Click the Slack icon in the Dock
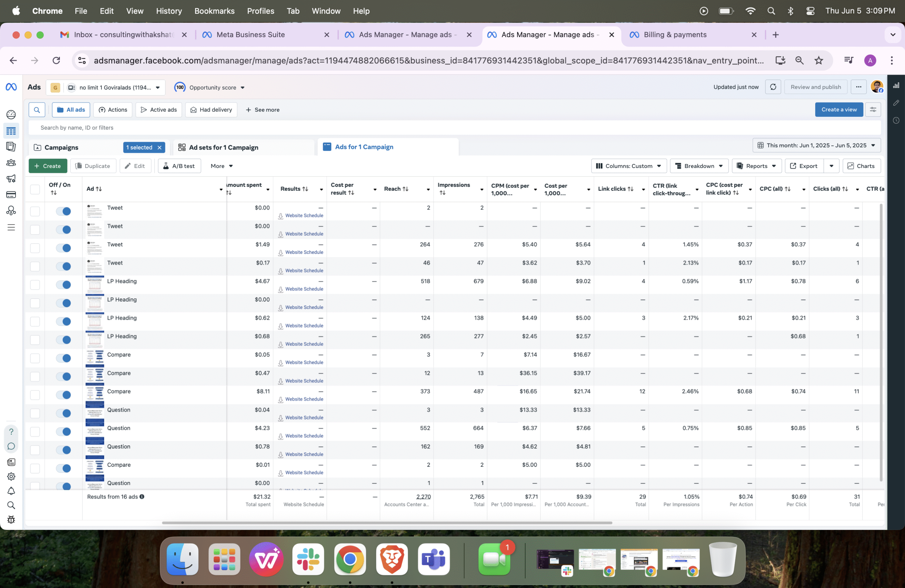The height and width of the screenshot is (588, 905). coord(308,559)
